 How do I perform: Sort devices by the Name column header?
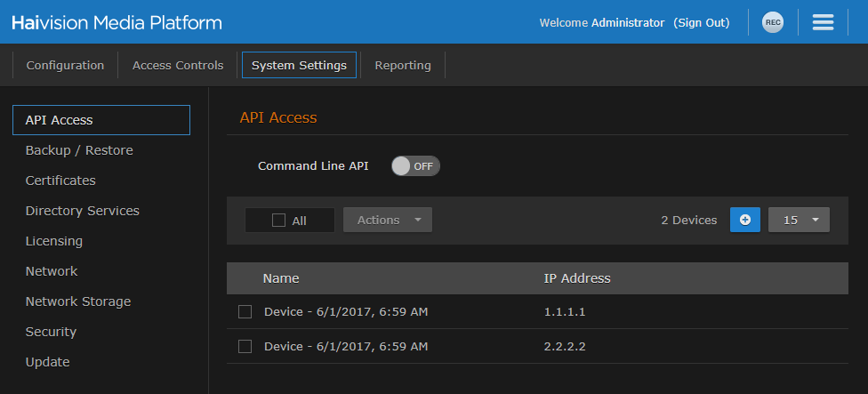pos(281,278)
